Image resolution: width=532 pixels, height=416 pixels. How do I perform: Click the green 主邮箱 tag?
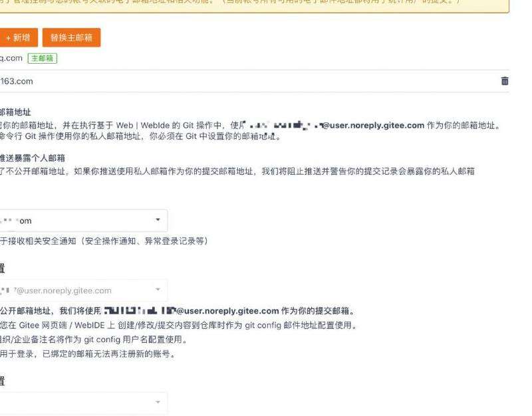43,58
